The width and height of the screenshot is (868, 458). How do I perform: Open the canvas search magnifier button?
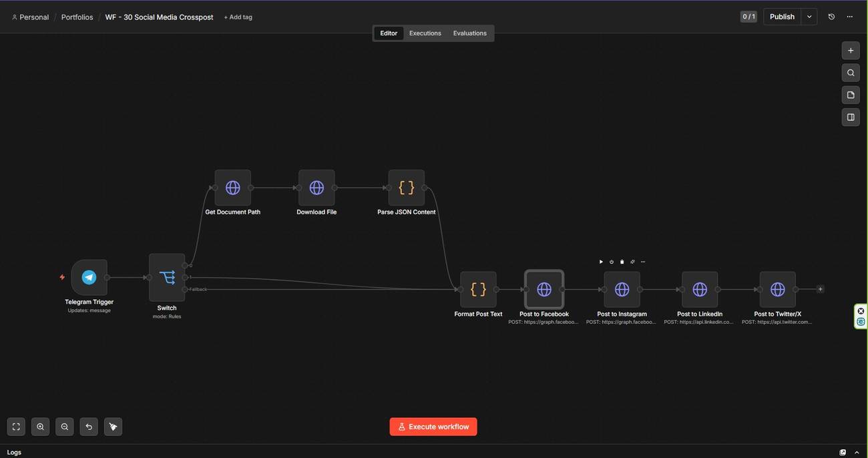click(x=851, y=73)
